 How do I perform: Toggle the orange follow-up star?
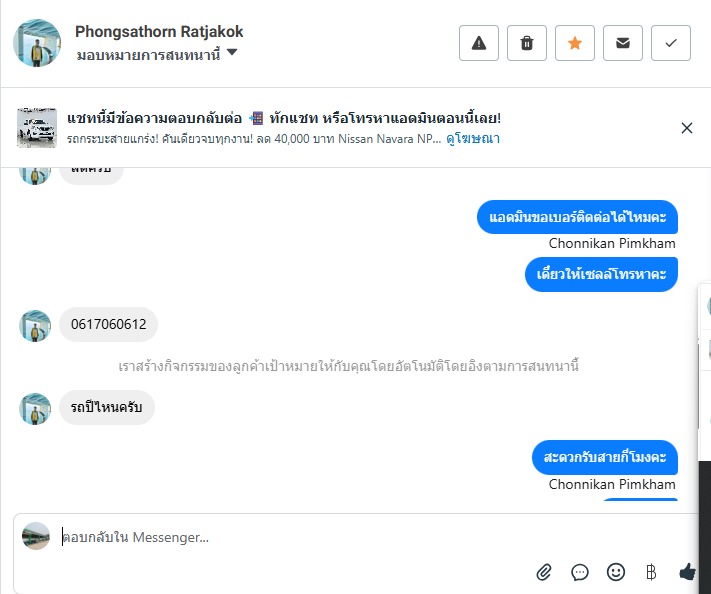575,43
